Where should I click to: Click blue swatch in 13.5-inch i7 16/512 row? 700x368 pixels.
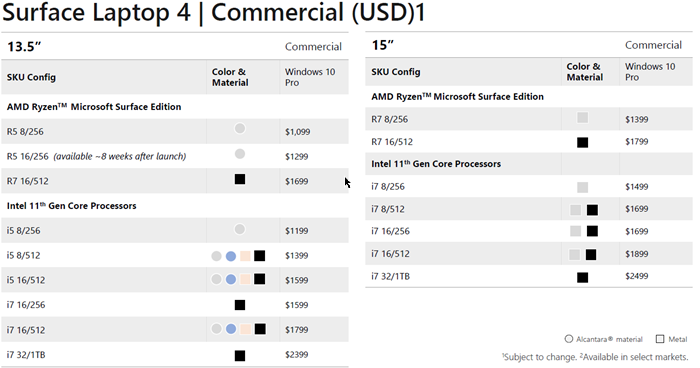coord(231,329)
